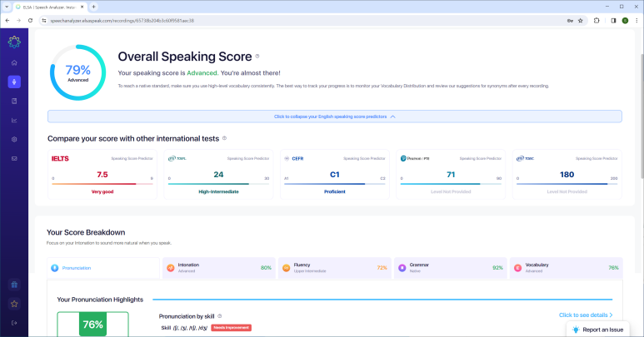Click the 76% pronunciation score box

pos(92,325)
